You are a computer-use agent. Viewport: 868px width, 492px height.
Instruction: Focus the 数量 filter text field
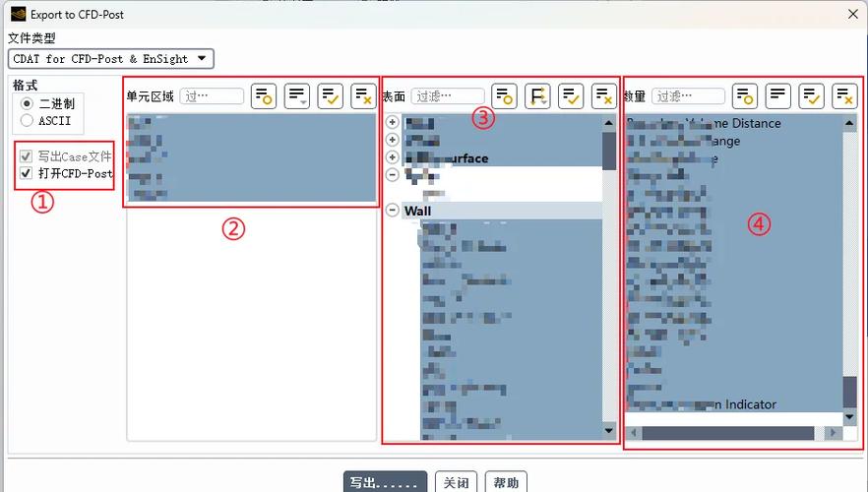tap(688, 96)
